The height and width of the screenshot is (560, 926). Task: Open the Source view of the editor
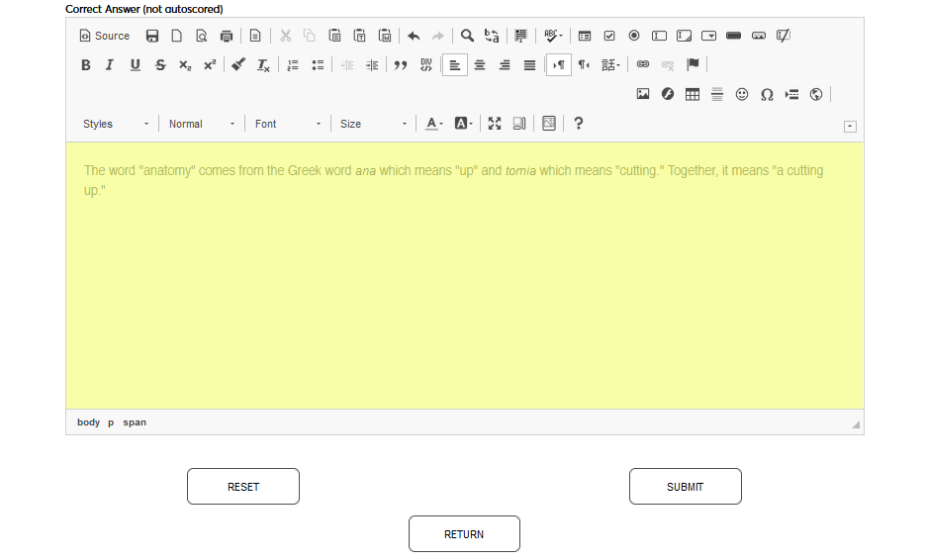click(105, 36)
